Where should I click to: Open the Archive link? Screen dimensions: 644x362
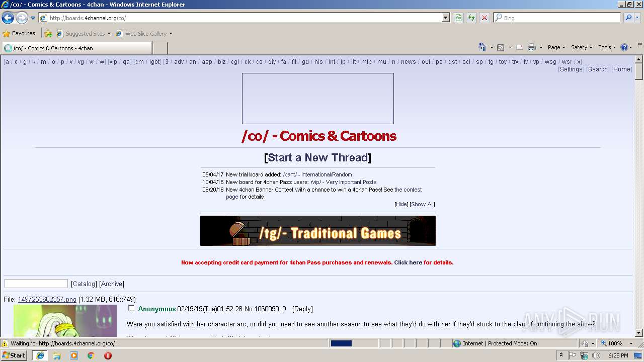click(112, 284)
